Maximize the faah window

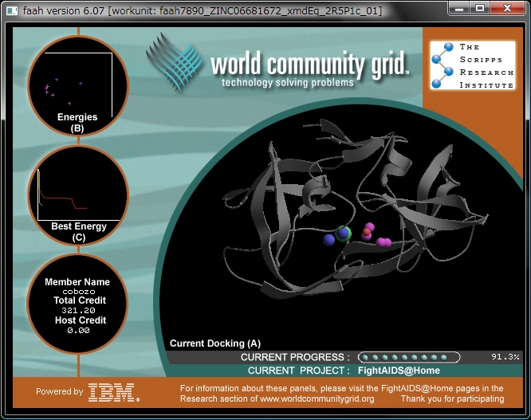point(480,9)
